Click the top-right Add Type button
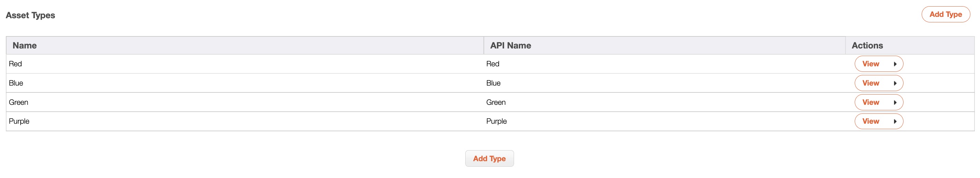 pos(945,14)
